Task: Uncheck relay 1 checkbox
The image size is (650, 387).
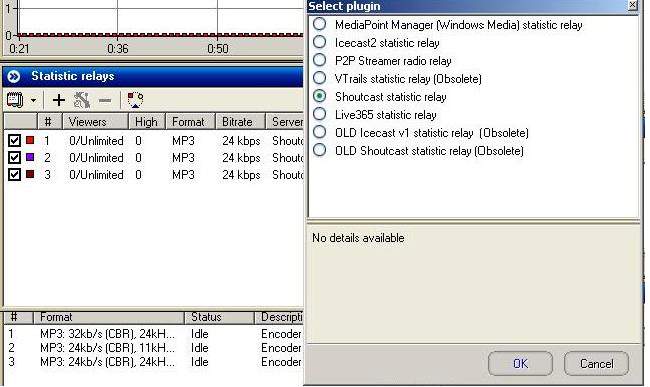Action: tap(14, 141)
